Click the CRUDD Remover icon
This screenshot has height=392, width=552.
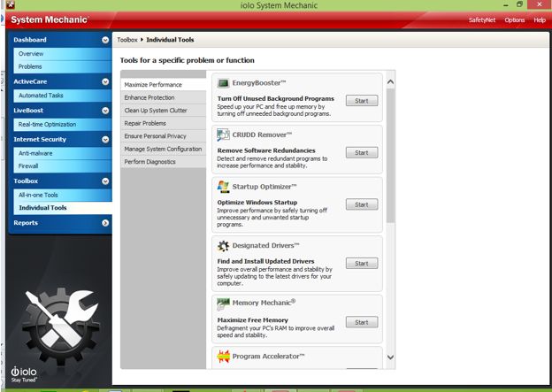tap(223, 135)
